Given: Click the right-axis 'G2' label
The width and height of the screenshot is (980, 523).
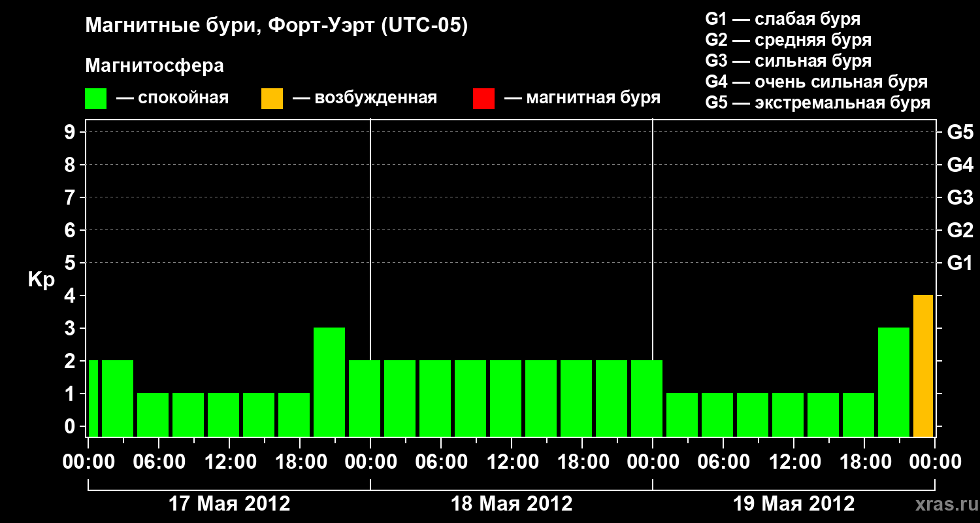Looking at the screenshot, I should coord(960,230).
